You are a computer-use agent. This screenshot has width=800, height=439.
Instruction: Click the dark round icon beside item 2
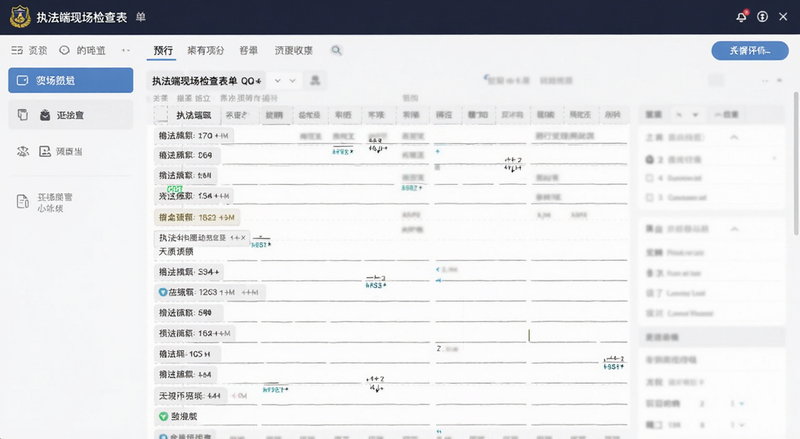tap(649, 160)
